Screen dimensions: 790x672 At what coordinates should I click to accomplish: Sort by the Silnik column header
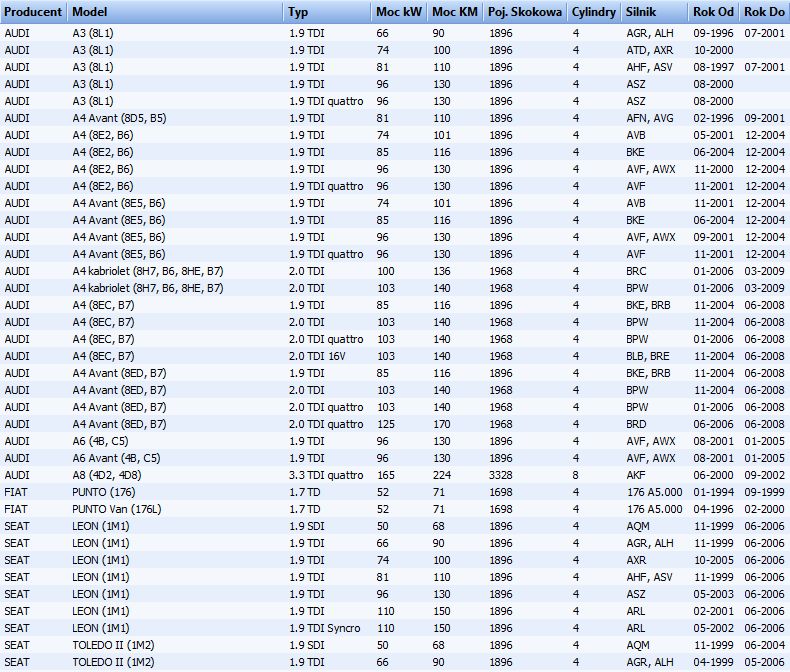coord(654,12)
